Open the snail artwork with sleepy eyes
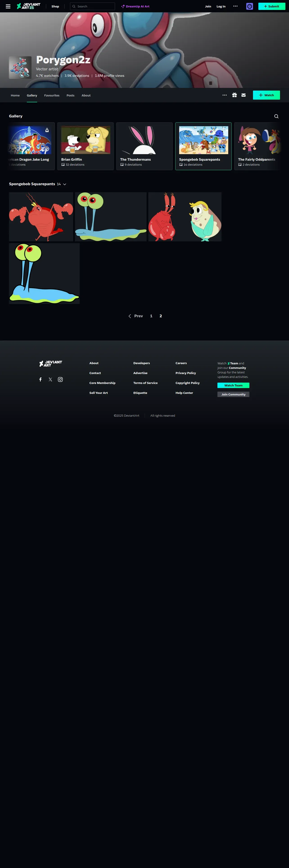The image size is (289, 868). [111, 217]
